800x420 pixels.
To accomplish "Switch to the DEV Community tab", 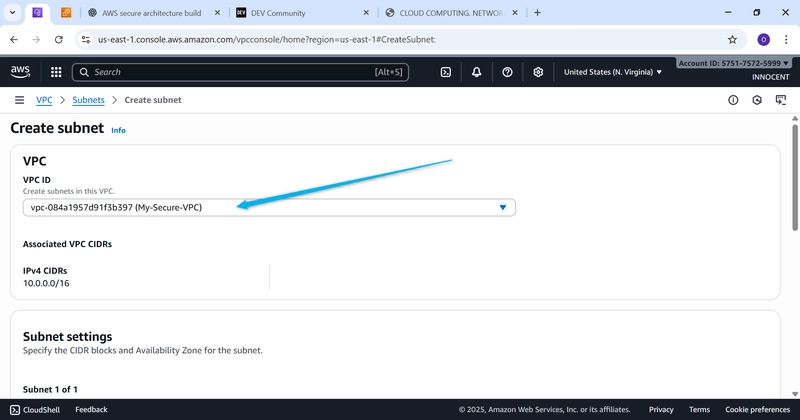I will tap(278, 13).
